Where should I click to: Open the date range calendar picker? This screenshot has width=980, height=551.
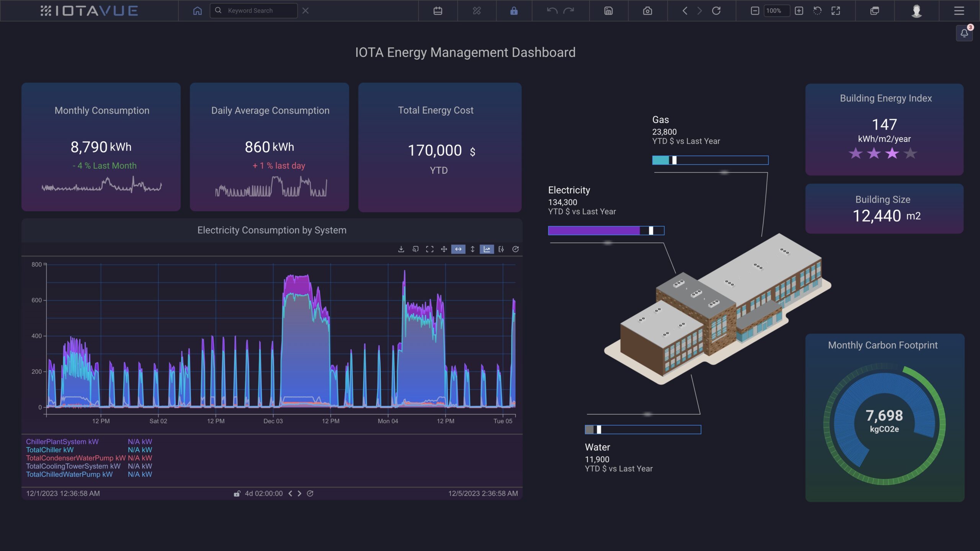(x=438, y=11)
